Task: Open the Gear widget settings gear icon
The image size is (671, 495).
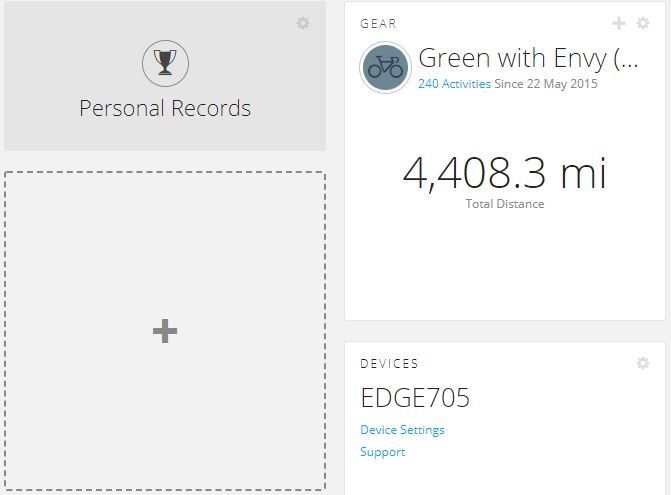Action: (643, 23)
